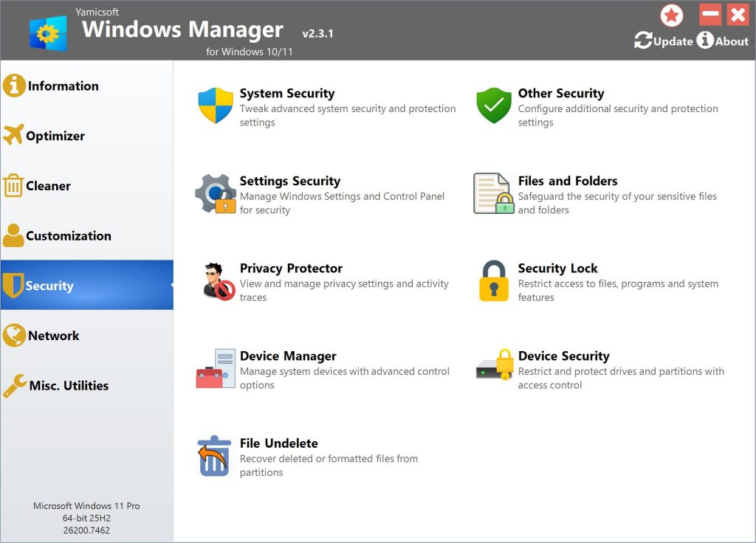
Task: Click the Windows Manager app logo
Action: pyautogui.click(x=48, y=34)
